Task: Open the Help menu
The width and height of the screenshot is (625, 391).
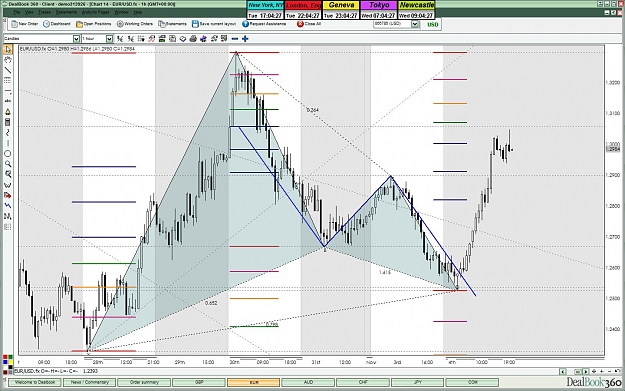Action: coord(138,12)
